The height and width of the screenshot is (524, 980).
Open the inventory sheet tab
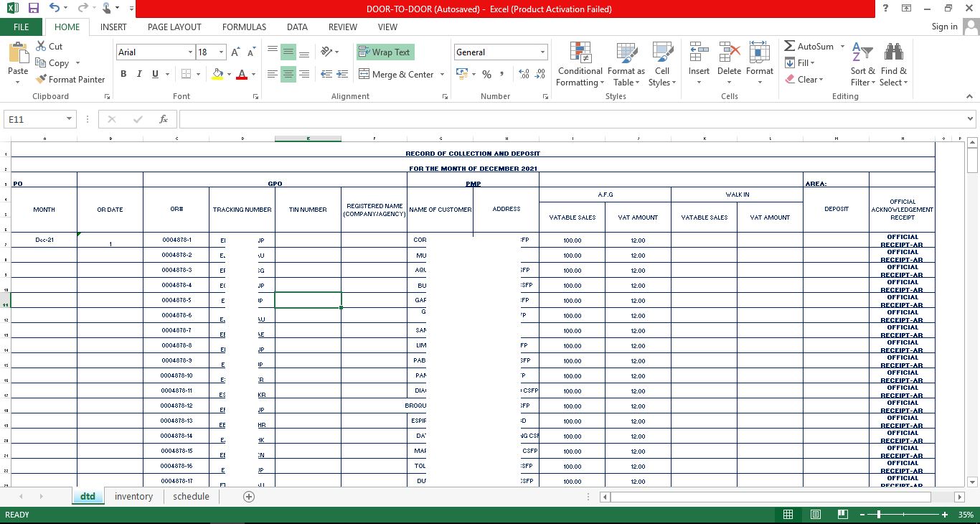[133, 497]
